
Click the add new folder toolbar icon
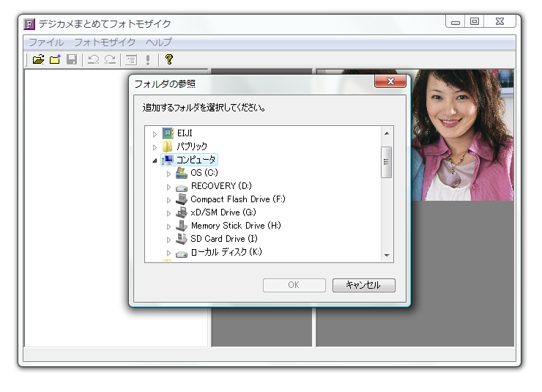coord(55,59)
